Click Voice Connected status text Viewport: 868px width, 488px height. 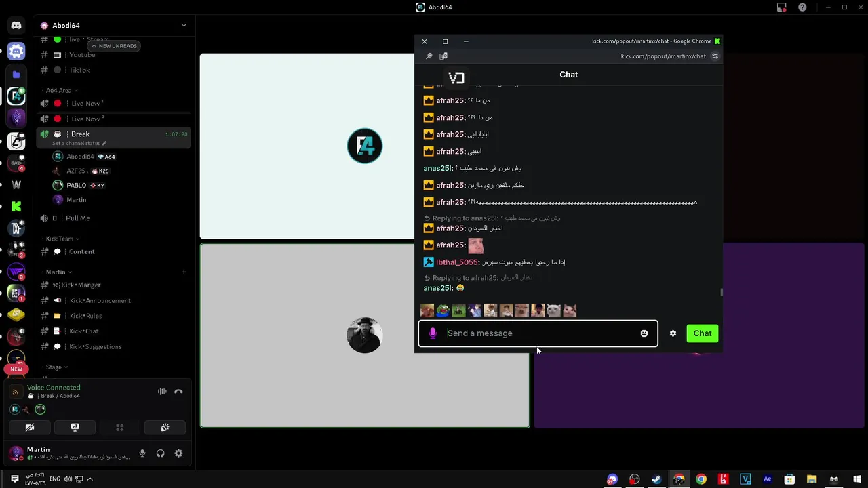(x=54, y=388)
